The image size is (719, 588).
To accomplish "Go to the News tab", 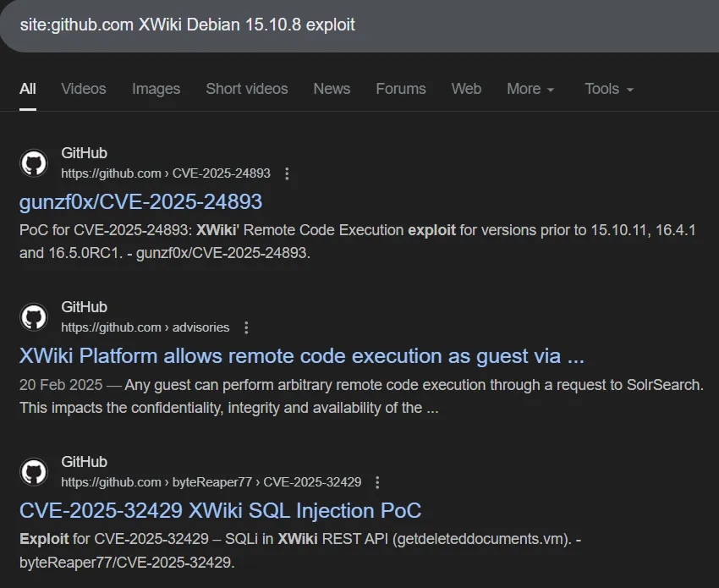I will 332,89.
